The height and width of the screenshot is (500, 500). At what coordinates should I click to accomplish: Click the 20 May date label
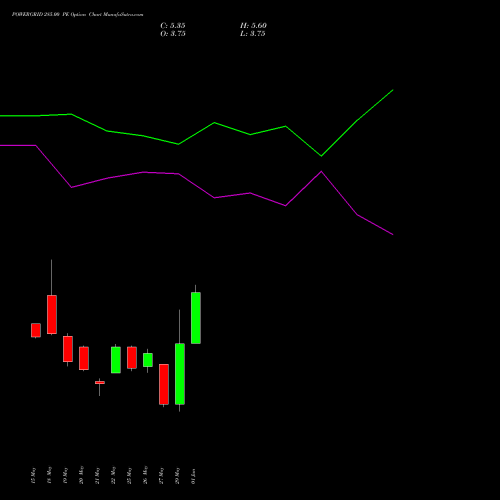pyautogui.click(x=81, y=475)
